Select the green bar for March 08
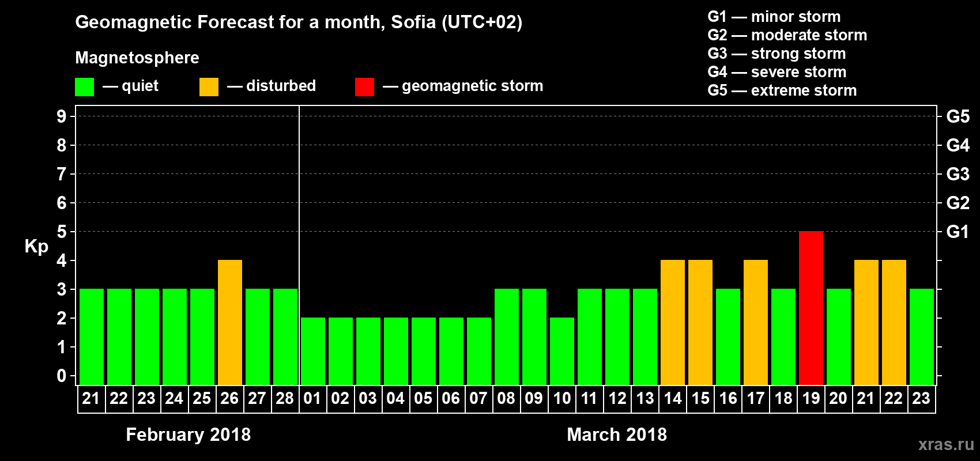Image resolution: width=980 pixels, height=461 pixels. point(507,337)
